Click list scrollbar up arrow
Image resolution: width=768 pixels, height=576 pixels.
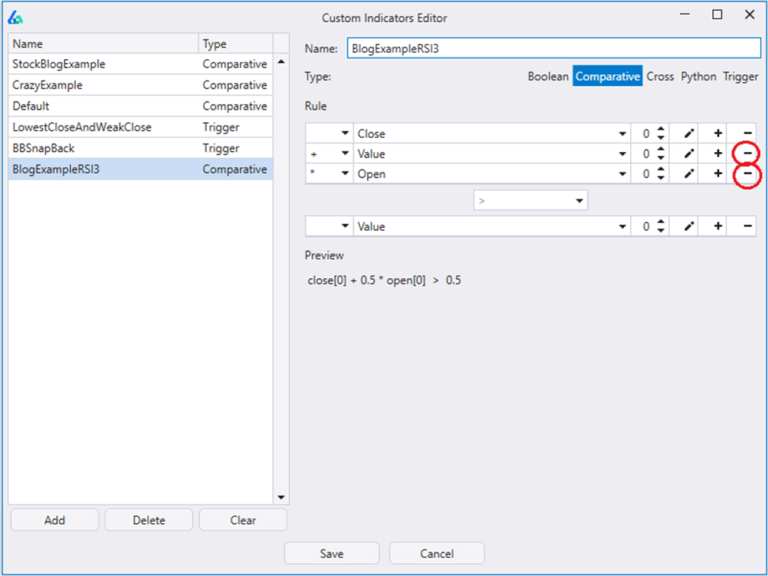(281, 61)
